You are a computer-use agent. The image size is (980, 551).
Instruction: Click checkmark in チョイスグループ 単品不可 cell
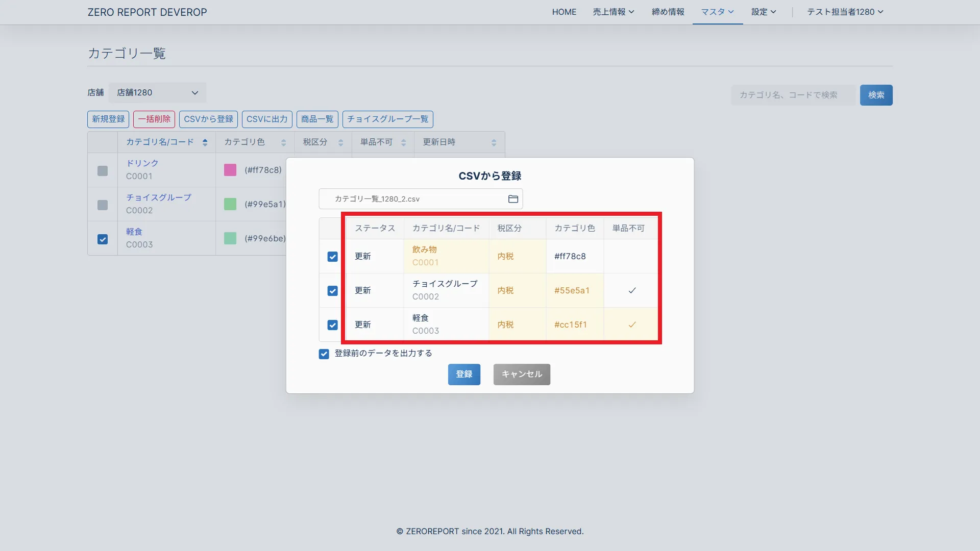(632, 290)
